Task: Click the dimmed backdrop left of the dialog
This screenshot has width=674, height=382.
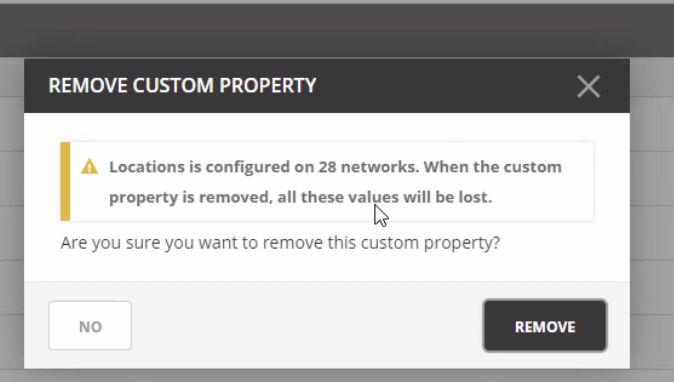Action: coord(12,215)
